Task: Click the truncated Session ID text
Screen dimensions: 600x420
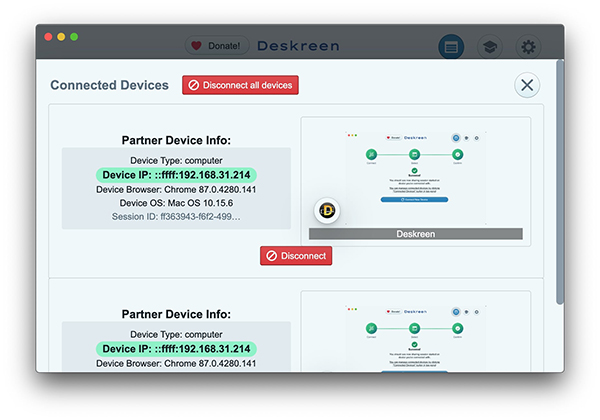Action: click(176, 217)
